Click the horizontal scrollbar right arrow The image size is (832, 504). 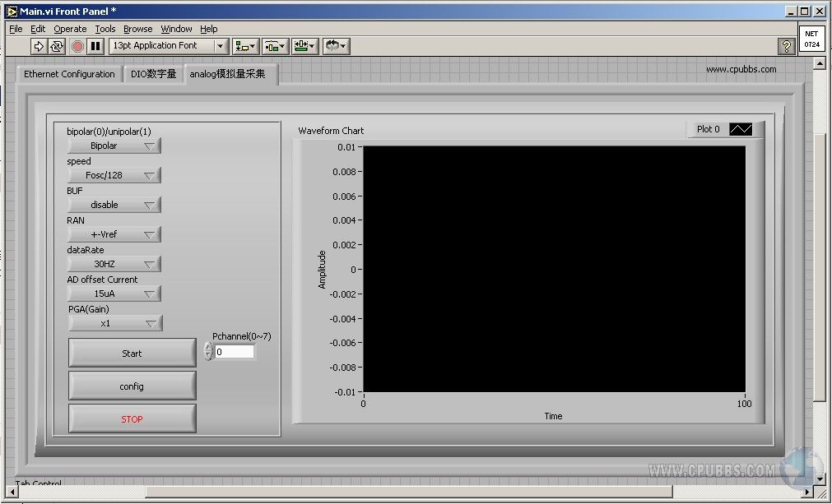807,492
